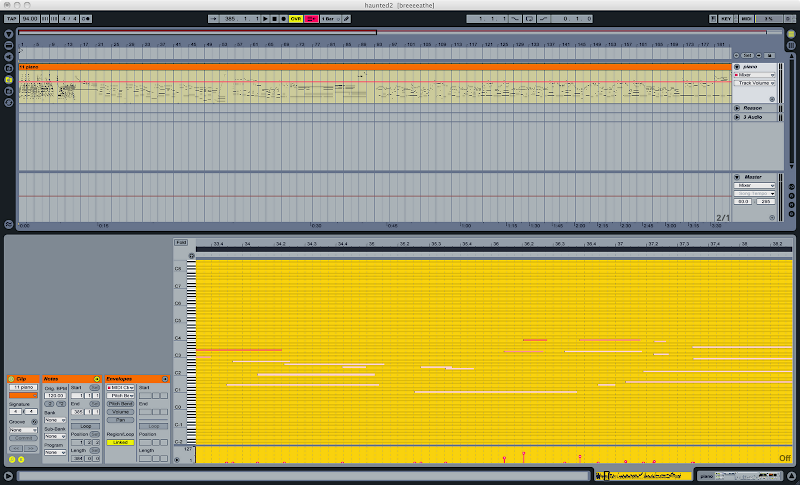Image resolution: width=800 pixels, height=485 pixels.
Task: Click the Notes box show/hide icon
Action: 97,379
